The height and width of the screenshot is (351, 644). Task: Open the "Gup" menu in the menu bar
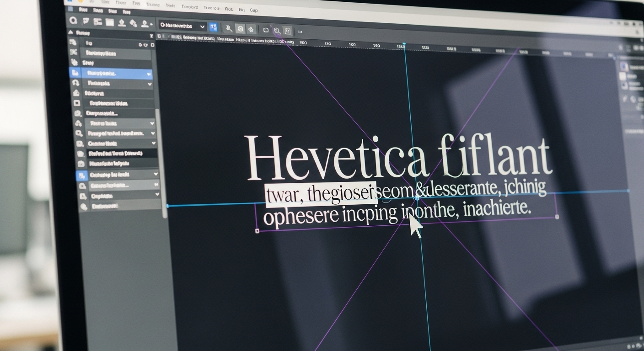[x=254, y=10]
